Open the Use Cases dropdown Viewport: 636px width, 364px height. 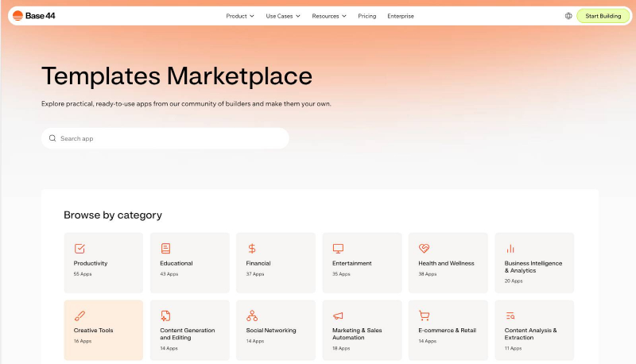(283, 16)
